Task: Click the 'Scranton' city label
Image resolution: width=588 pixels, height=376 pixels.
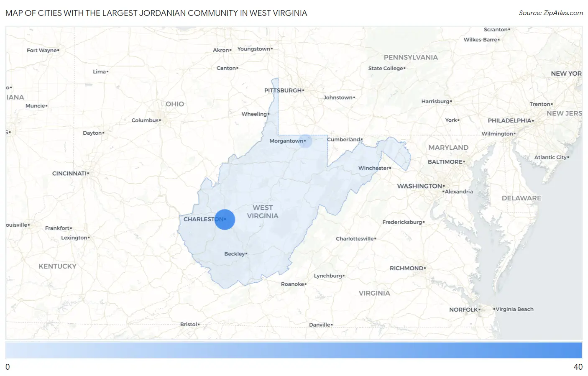Action: coord(496,30)
